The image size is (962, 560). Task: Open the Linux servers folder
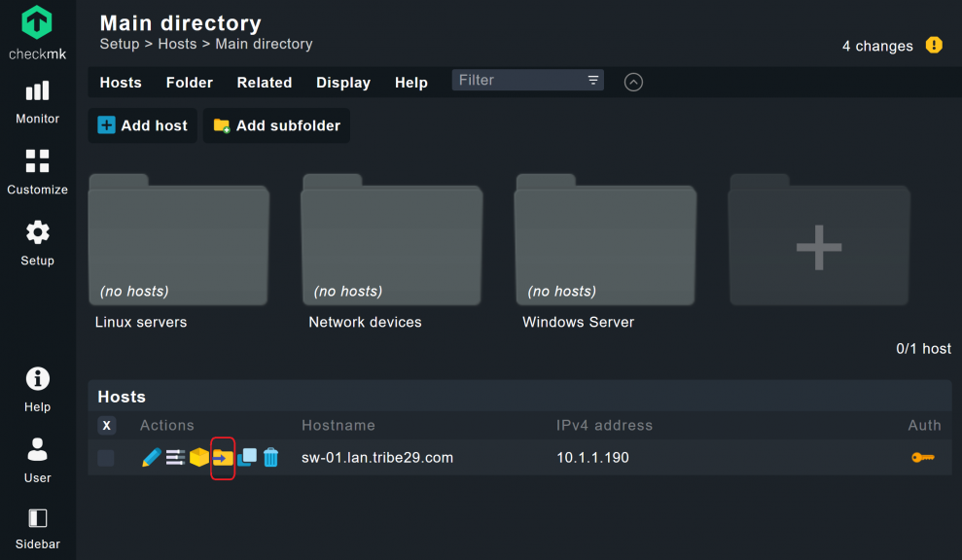coord(178,243)
